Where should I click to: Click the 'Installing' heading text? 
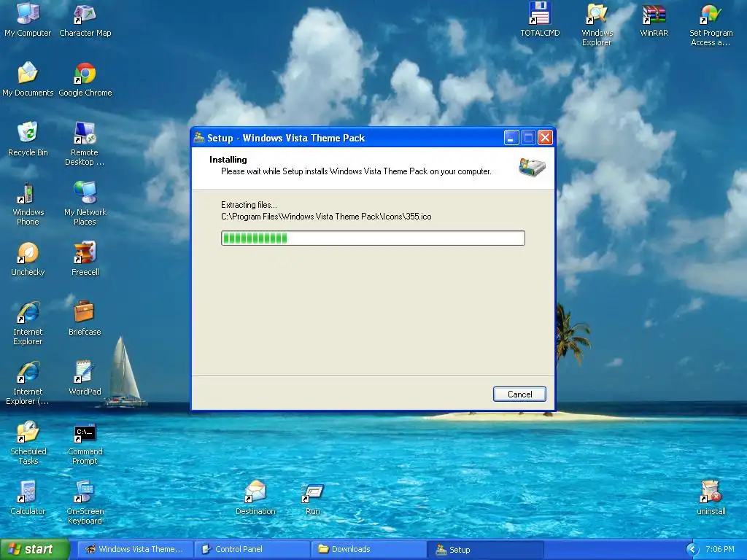coord(228,160)
